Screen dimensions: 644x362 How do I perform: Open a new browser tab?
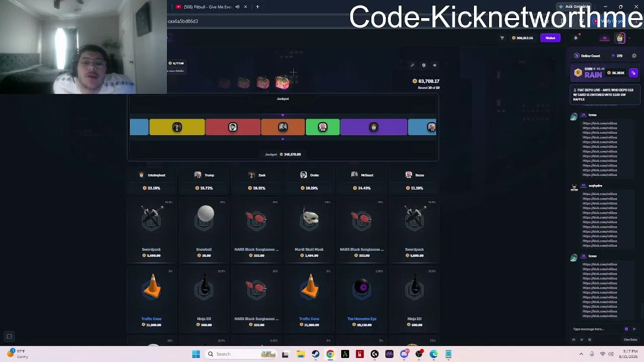(258, 7)
